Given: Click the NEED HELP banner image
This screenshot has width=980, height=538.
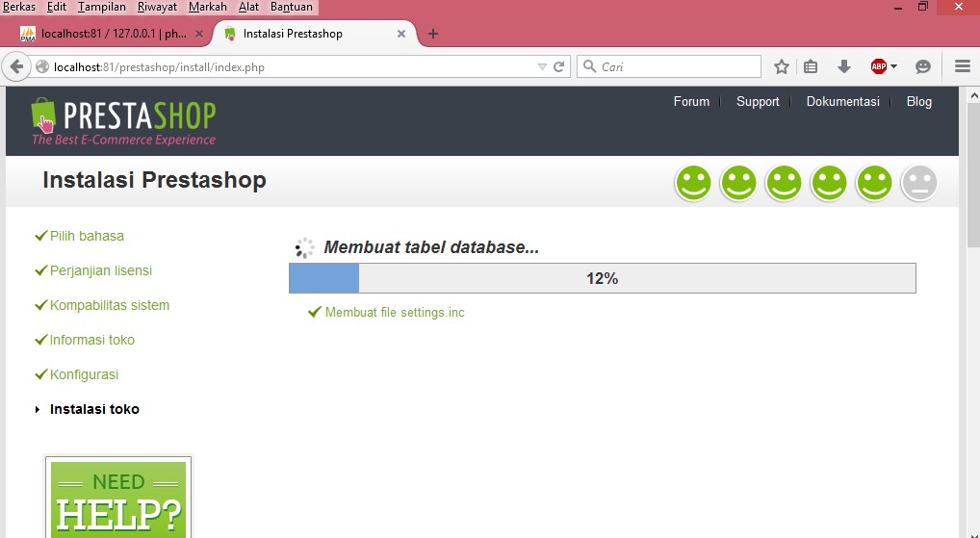Looking at the screenshot, I should coord(118,498).
